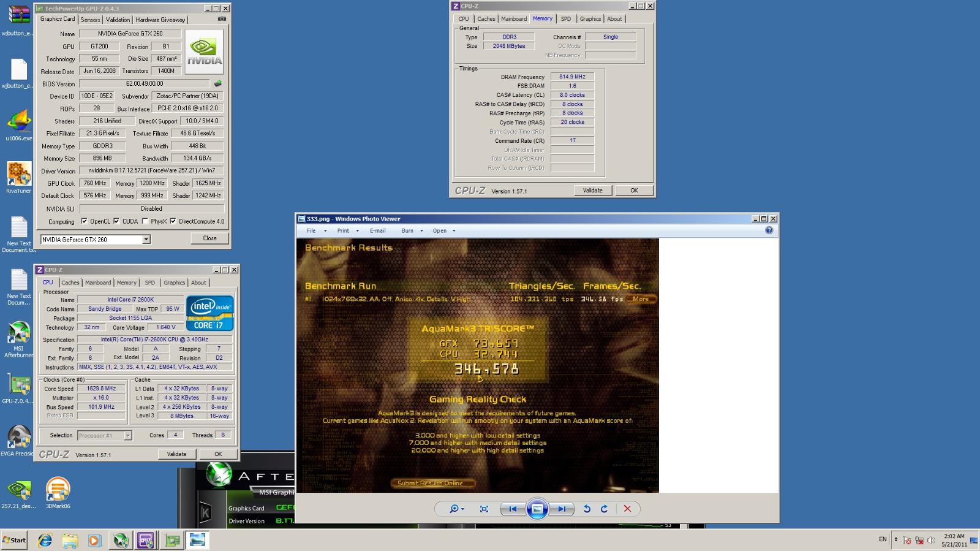Rotate image counterclockwise in Photo Viewer

[x=587, y=509]
